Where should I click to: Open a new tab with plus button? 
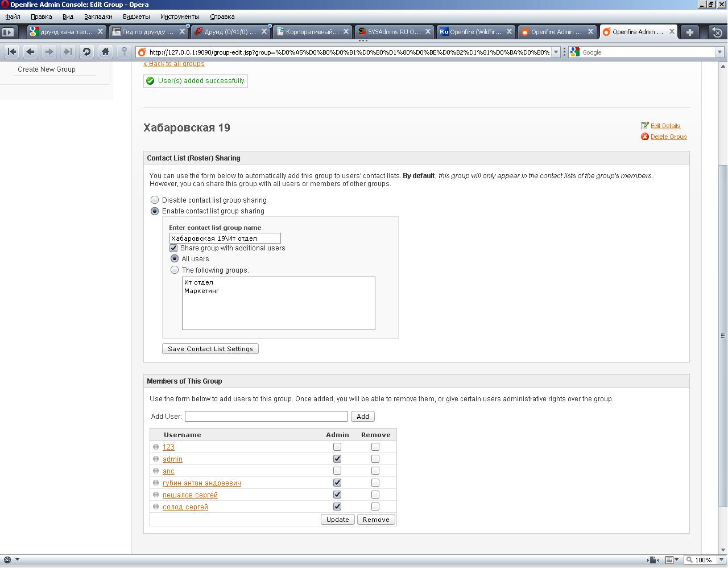pyautogui.click(x=689, y=32)
